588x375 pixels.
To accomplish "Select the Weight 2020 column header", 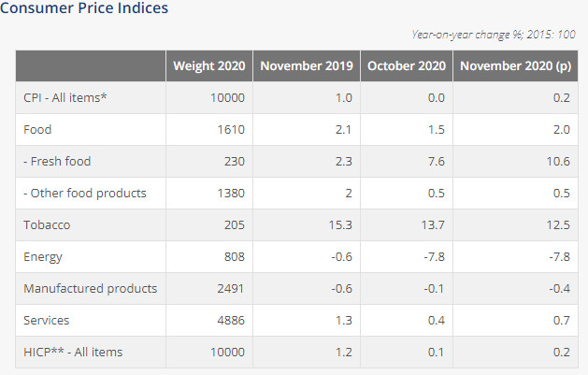I will tap(209, 65).
